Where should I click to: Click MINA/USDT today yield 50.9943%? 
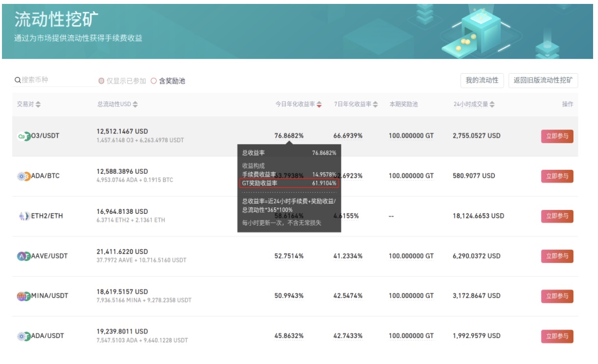click(289, 296)
